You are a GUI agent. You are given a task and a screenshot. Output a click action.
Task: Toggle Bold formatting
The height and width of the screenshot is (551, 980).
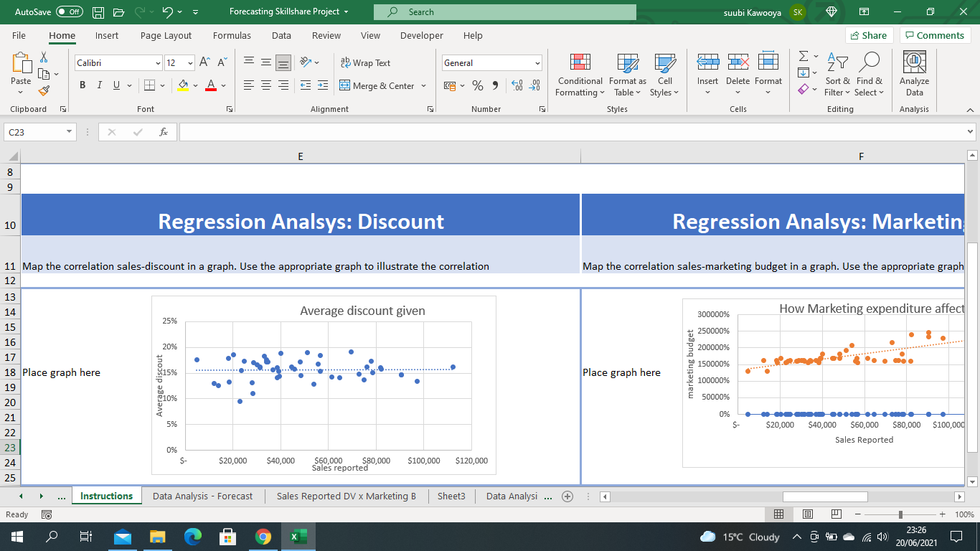click(x=83, y=85)
